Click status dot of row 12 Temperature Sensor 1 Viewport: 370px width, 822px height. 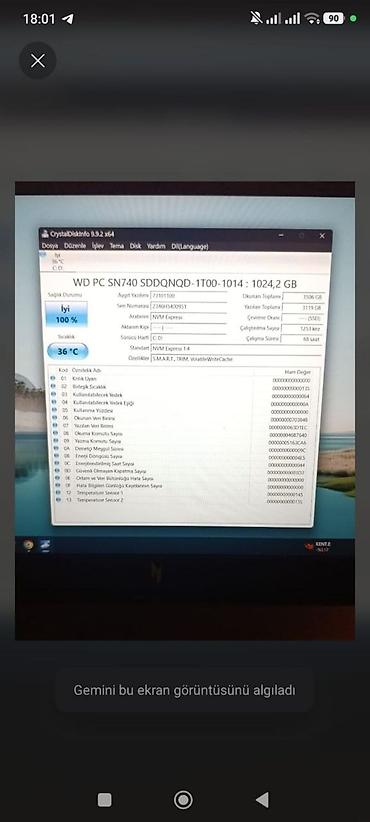click(x=57, y=493)
